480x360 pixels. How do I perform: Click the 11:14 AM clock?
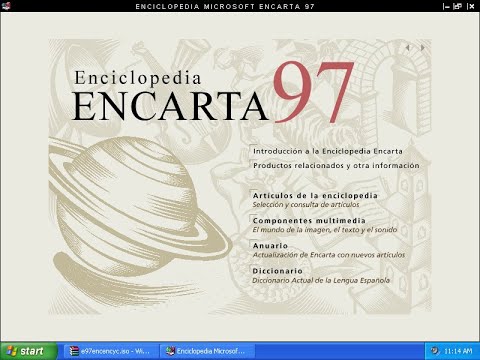click(458, 351)
